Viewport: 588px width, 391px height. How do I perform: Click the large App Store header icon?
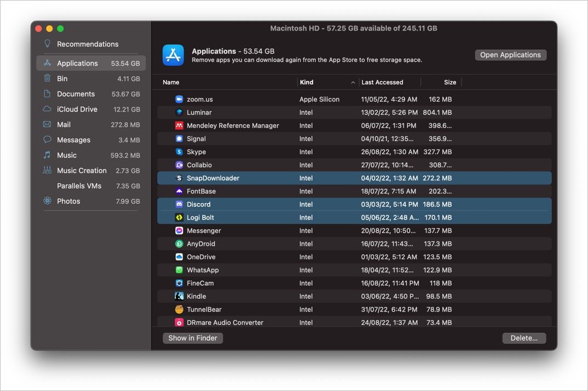tap(173, 55)
